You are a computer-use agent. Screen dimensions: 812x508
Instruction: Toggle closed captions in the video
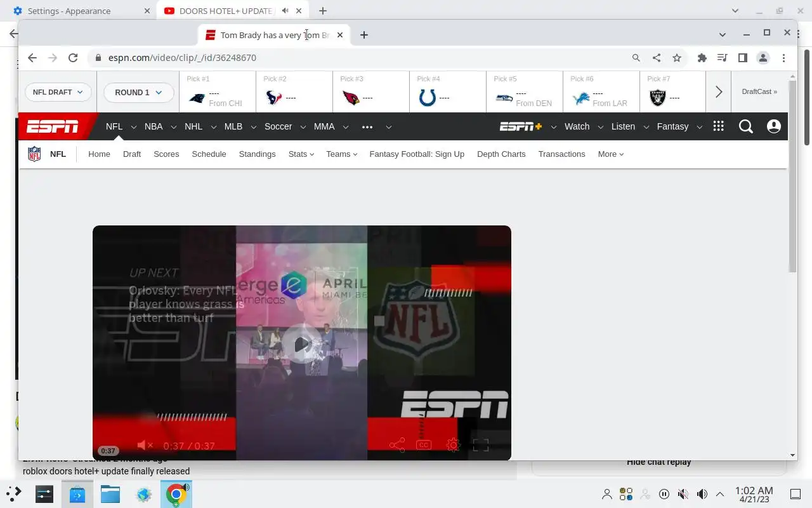pyautogui.click(x=424, y=445)
